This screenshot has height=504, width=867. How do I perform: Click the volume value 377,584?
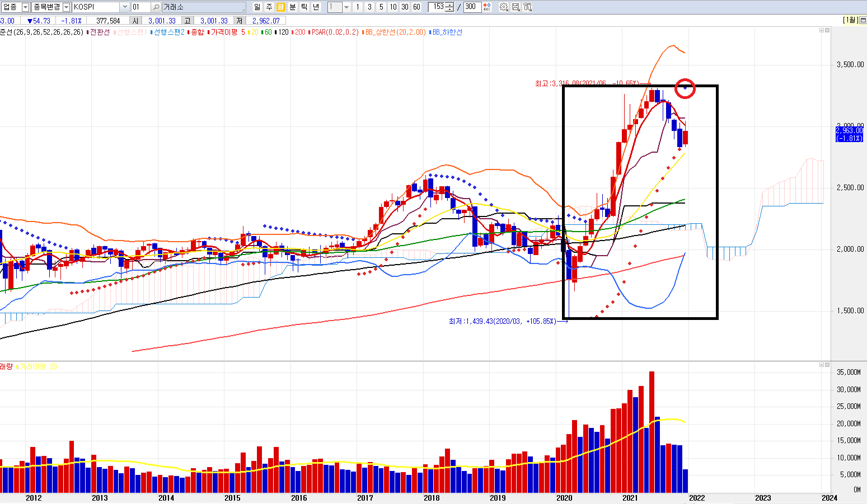[108, 21]
